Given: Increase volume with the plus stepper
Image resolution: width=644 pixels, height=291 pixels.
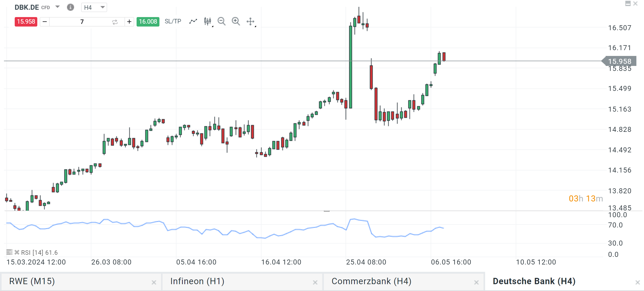Looking at the screenshot, I should point(129,22).
